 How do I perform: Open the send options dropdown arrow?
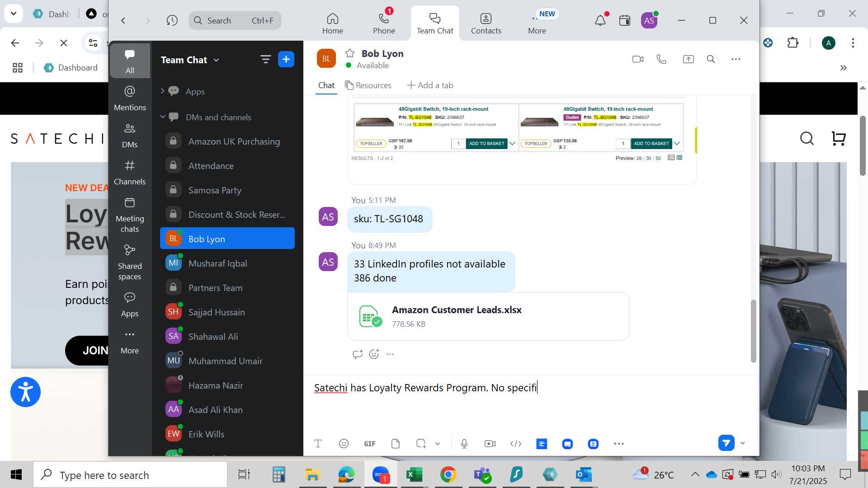tap(743, 443)
